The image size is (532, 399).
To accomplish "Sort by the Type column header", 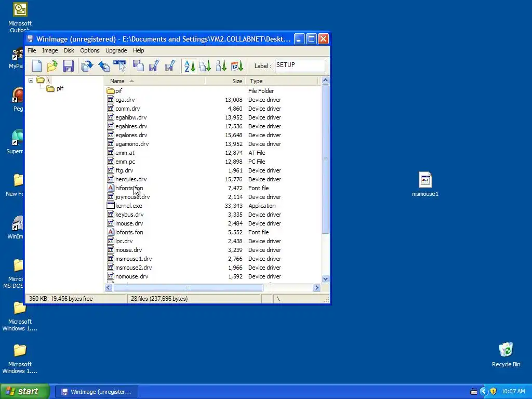I will pos(281,81).
